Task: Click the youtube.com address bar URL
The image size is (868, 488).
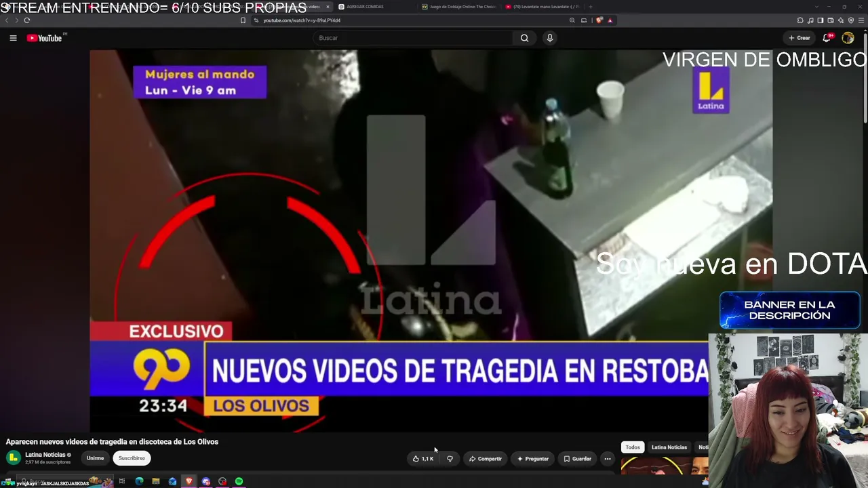Action: coord(302,20)
